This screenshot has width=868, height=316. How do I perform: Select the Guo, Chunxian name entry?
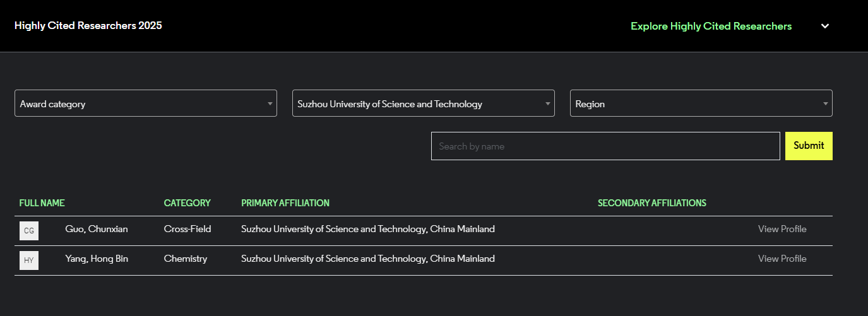(x=97, y=229)
